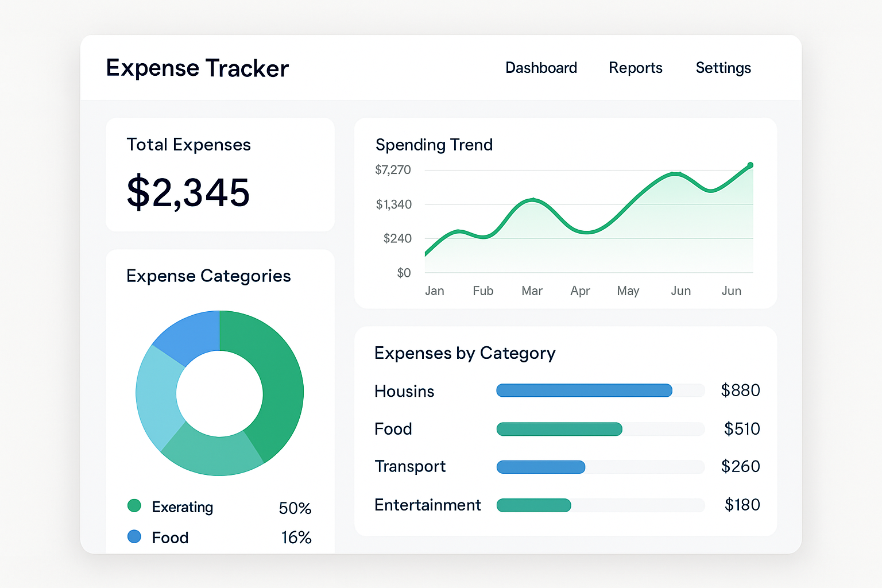Screen dimensions: 882x588
Task: Click the Transport progress bar
Action: [x=540, y=467]
